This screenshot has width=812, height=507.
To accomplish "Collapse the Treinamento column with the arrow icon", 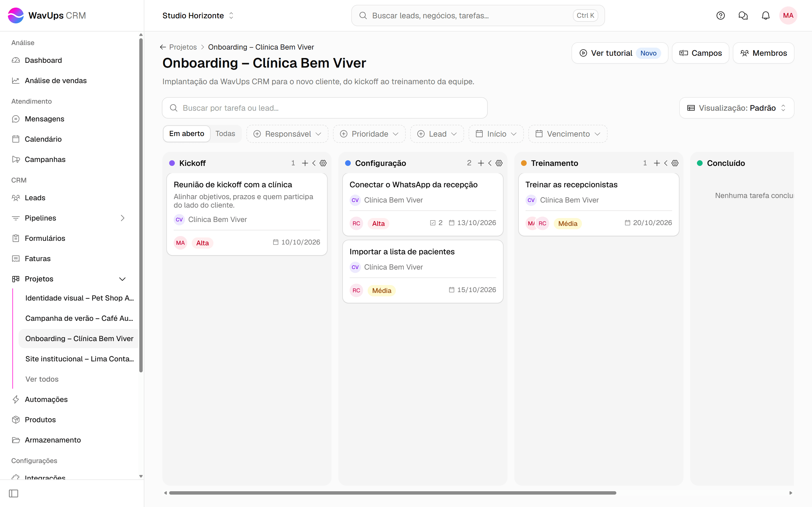I will pyautogui.click(x=666, y=163).
